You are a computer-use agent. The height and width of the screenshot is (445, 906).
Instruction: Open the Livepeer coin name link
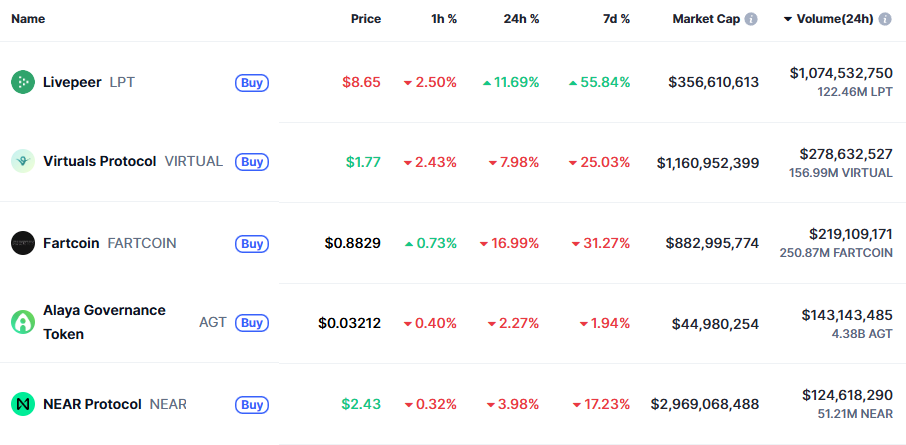[x=72, y=82]
